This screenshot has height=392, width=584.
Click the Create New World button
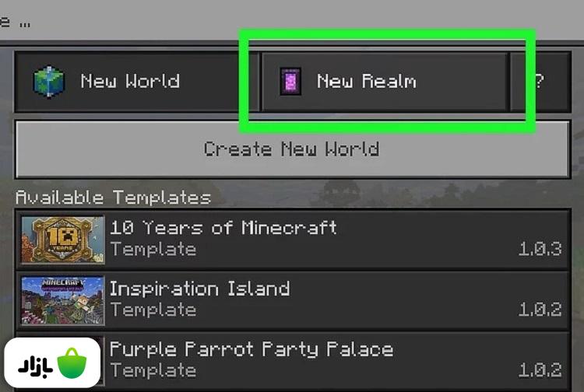(292, 149)
